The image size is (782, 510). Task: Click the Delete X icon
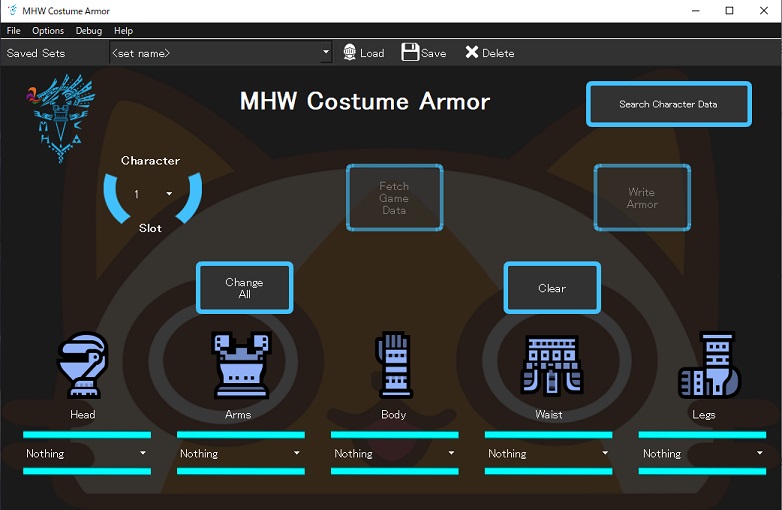coord(471,52)
